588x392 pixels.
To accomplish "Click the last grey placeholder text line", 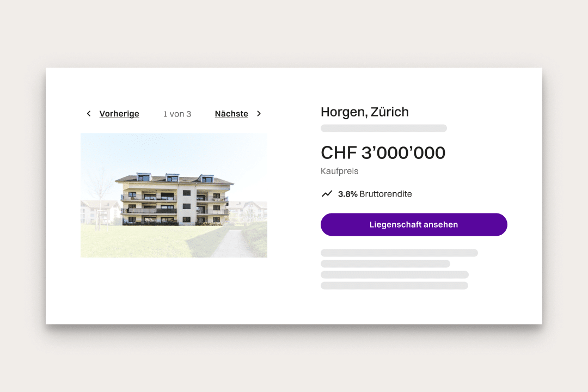I will [394, 285].
